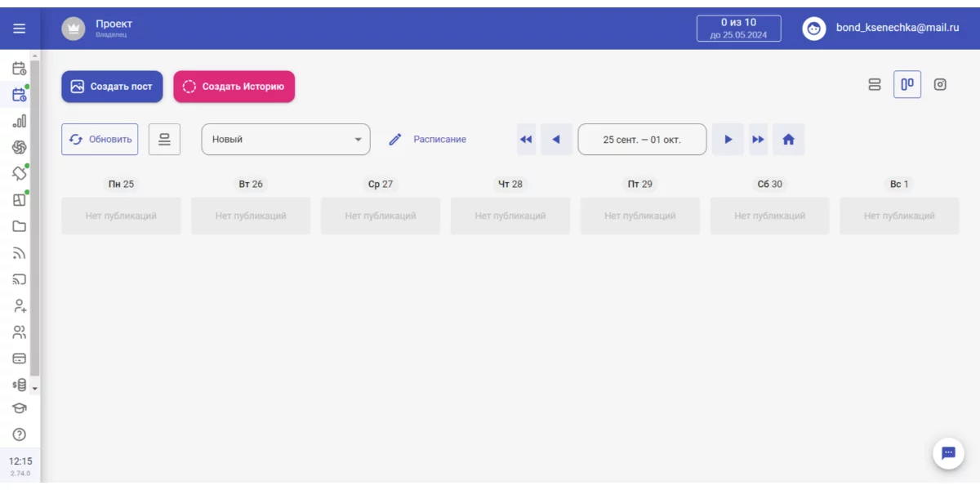Viewport: 980px width, 490px height.
Task: Open the payment card sidebar icon
Action: (x=19, y=358)
